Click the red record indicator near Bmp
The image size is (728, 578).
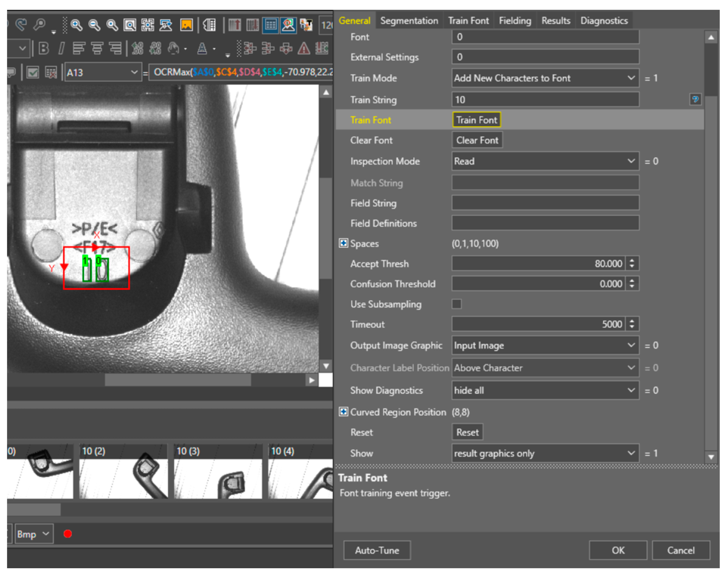[x=68, y=534]
